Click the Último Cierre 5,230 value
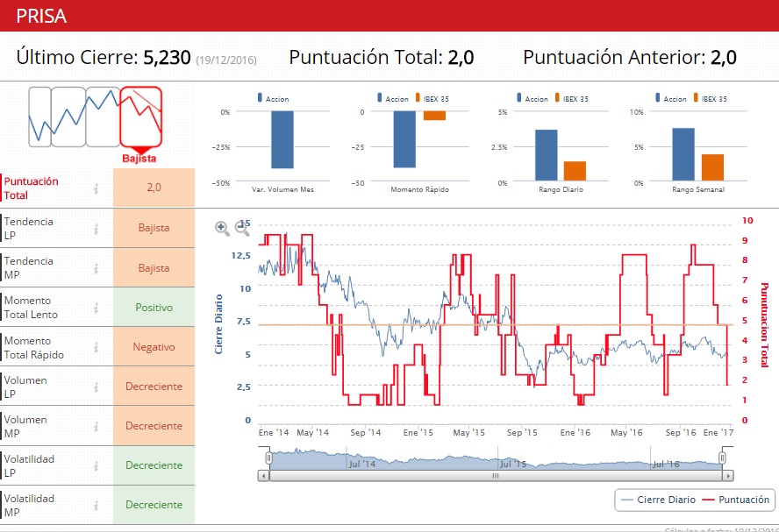Screen dimensions: 779x532 [167, 57]
